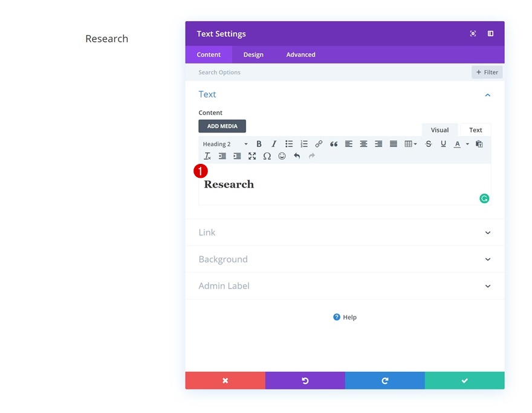This screenshot has width=532, height=413.
Task: Open the emoji picker
Action: [x=282, y=156]
